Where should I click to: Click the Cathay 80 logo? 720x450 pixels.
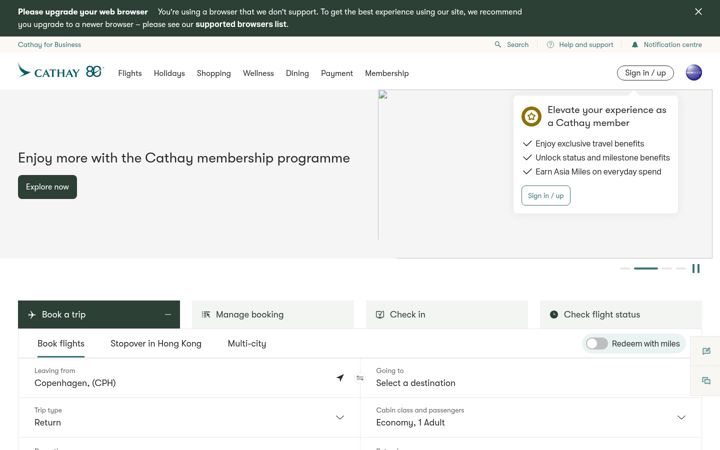tap(61, 72)
